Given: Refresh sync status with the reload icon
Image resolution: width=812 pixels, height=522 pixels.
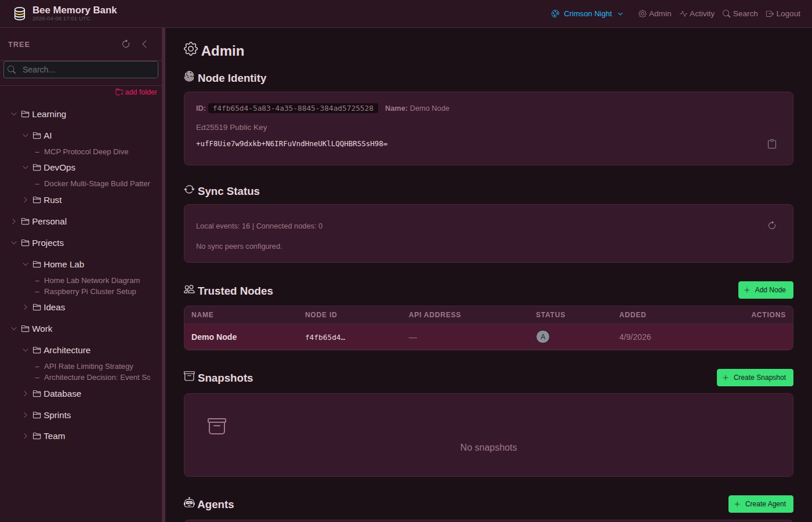Looking at the screenshot, I should 772,226.
